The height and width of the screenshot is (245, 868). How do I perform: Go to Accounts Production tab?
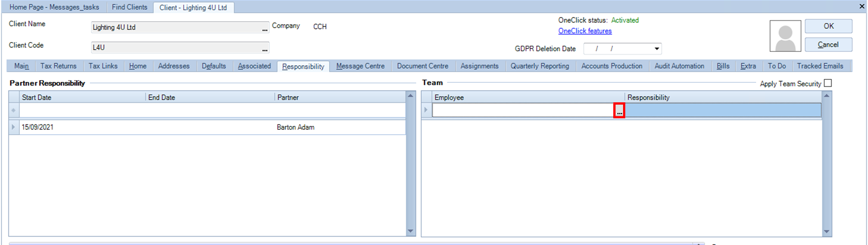pyautogui.click(x=612, y=66)
